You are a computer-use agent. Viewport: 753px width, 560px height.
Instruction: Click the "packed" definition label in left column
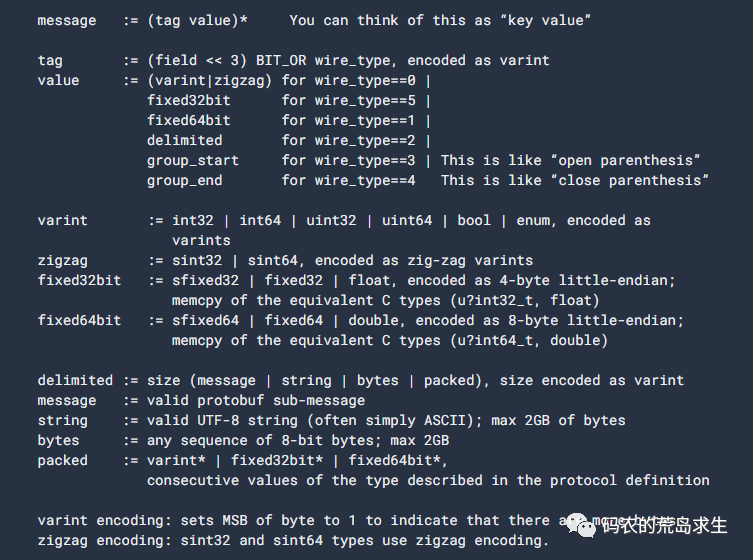point(62,460)
